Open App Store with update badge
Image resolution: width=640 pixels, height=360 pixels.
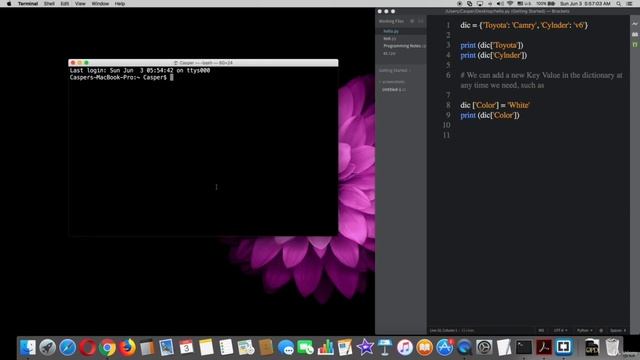[444, 347]
